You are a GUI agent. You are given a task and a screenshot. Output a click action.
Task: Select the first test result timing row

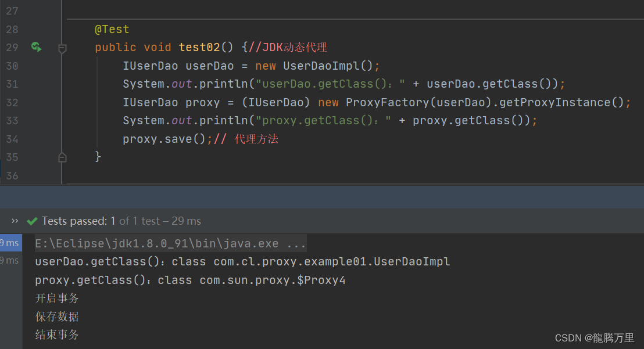tap(10, 243)
